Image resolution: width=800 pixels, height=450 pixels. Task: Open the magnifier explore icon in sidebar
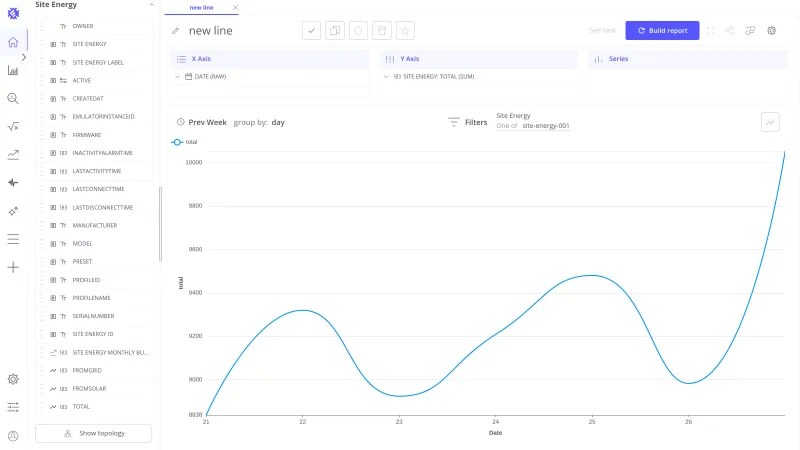click(x=13, y=98)
